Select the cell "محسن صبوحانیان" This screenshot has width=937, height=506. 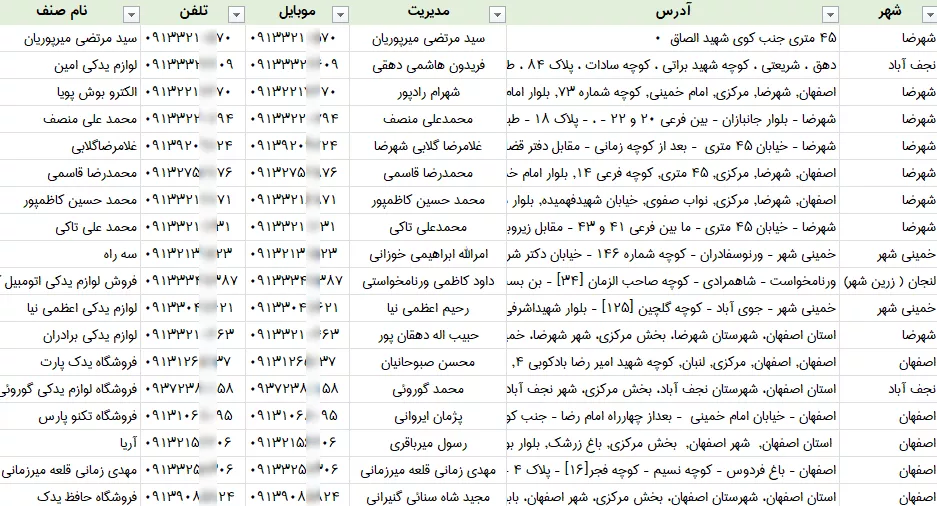[x=428, y=362]
